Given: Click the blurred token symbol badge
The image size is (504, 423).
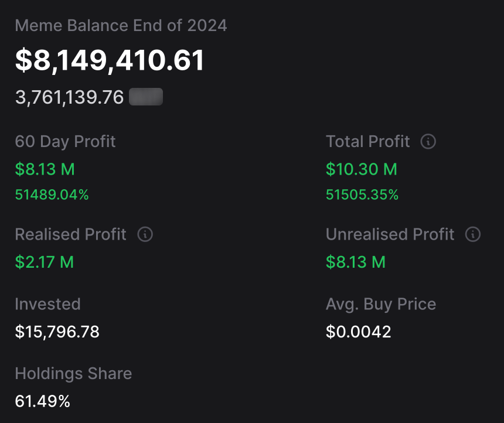Looking at the screenshot, I should [x=146, y=97].
